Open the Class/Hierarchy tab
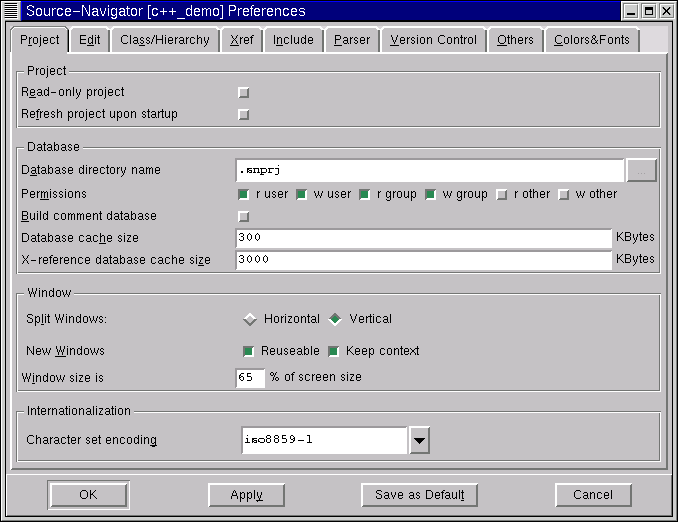The image size is (678, 522). point(165,40)
